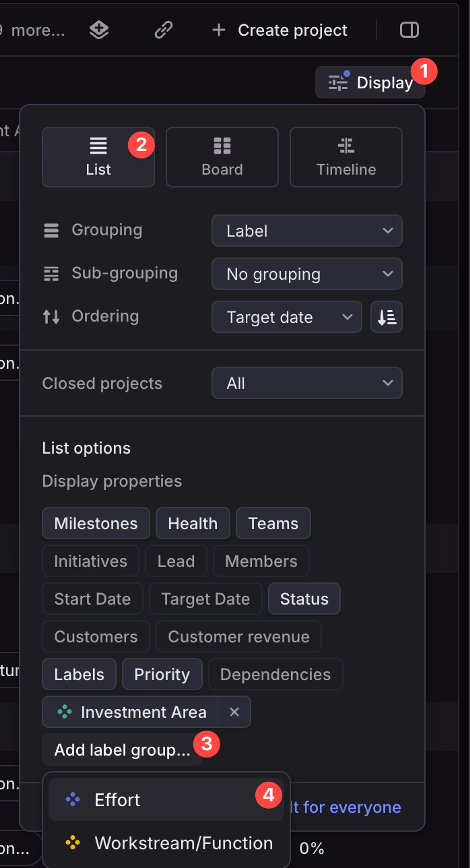Toggle the Health display property
470x868 pixels.
pos(193,523)
